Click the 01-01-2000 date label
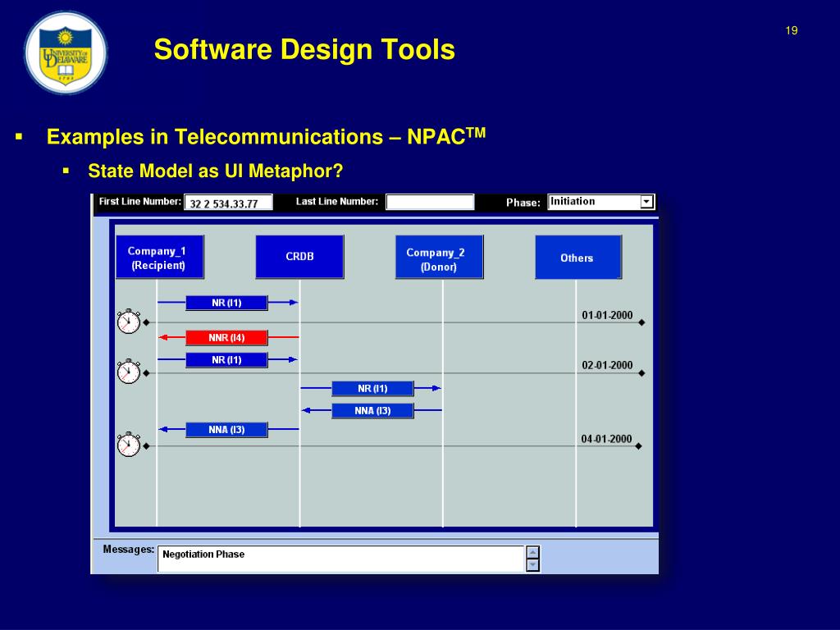Viewport: 840px width, 630px height. point(607,315)
